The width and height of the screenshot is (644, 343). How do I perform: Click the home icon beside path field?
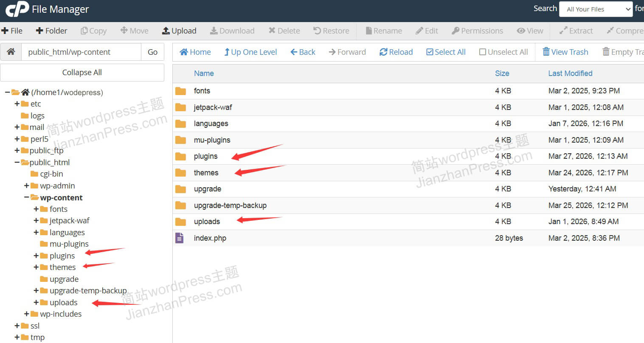11,52
